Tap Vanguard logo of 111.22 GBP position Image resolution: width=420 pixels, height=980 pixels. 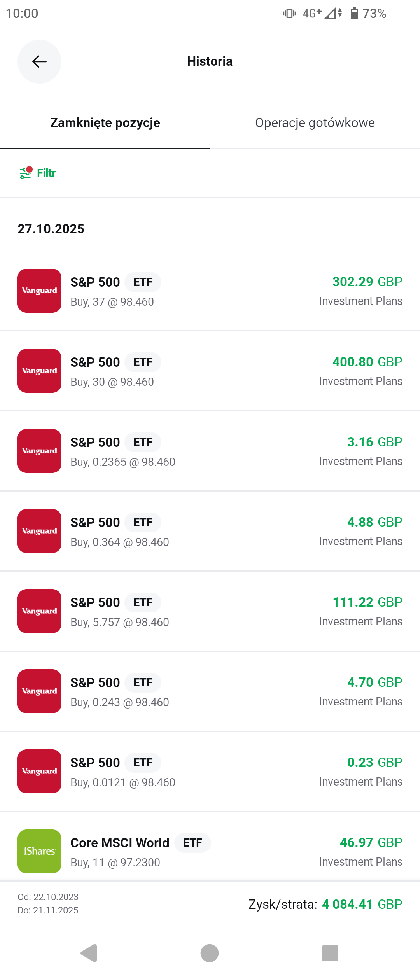39,611
